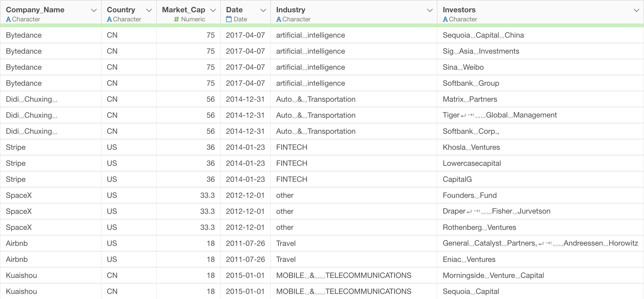The image size is (644, 299).
Task: Open the Industry column dropdown menu
Action: [430, 10]
